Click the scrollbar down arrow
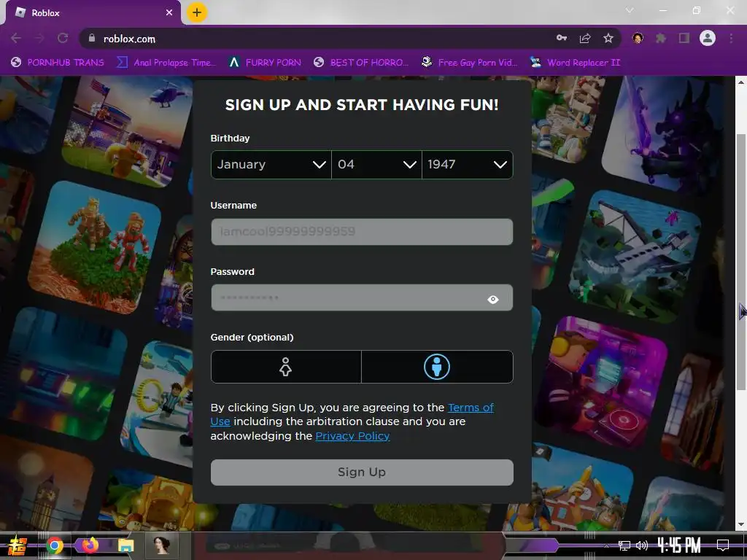The height and width of the screenshot is (560, 747). point(741,524)
